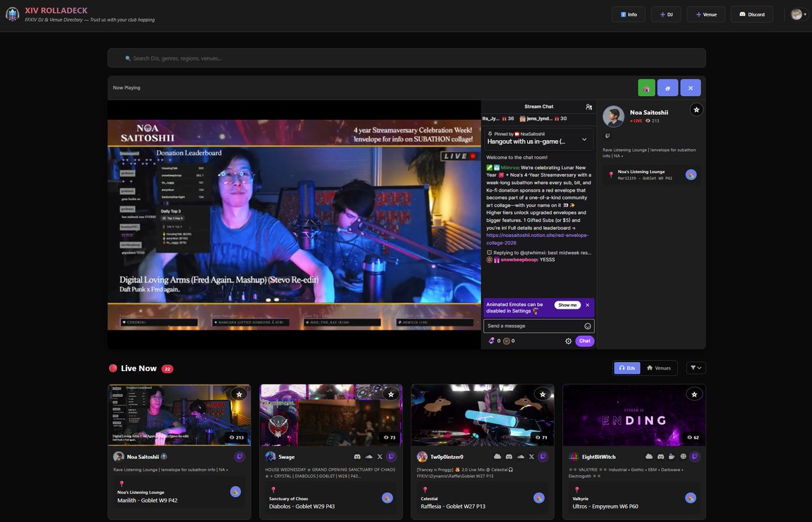Viewport: 812px width, 522px height.
Task: Expand the pinned Hangout message
Action: pyautogui.click(x=585, y=139)
